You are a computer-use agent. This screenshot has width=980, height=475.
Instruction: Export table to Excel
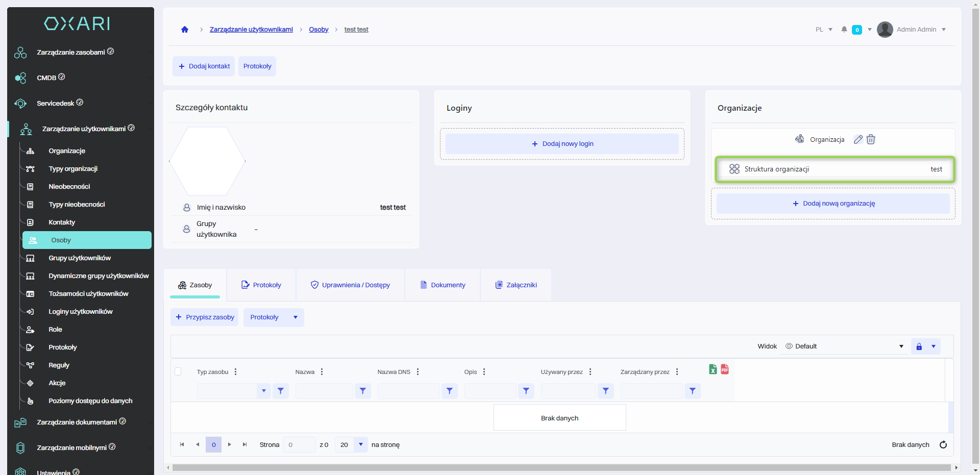(x=713, y=369)
